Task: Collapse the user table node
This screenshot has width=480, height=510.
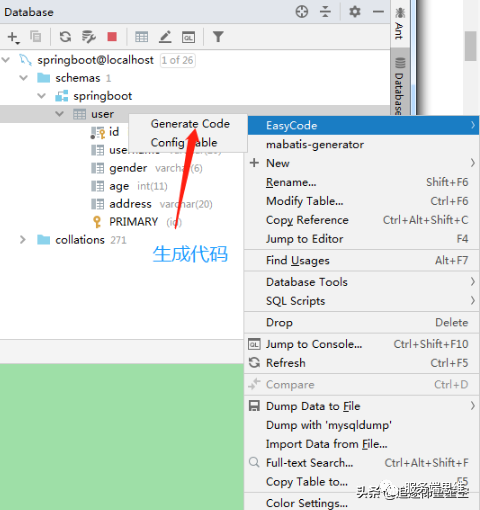Action: tap(59, 114)
